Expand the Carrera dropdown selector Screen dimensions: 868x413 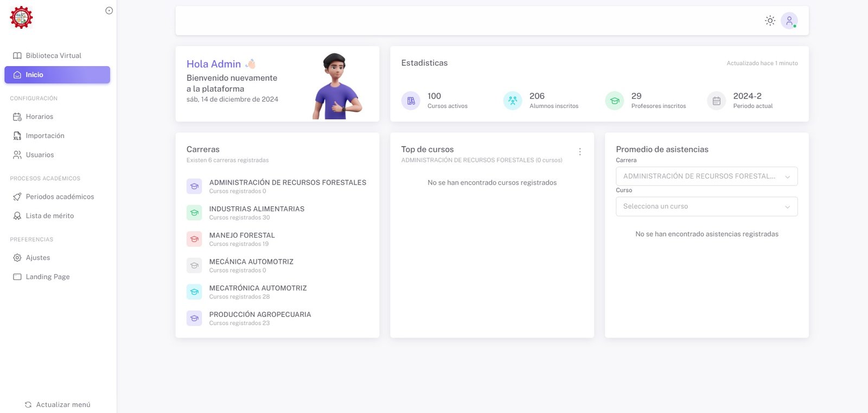tap(707, 176)
